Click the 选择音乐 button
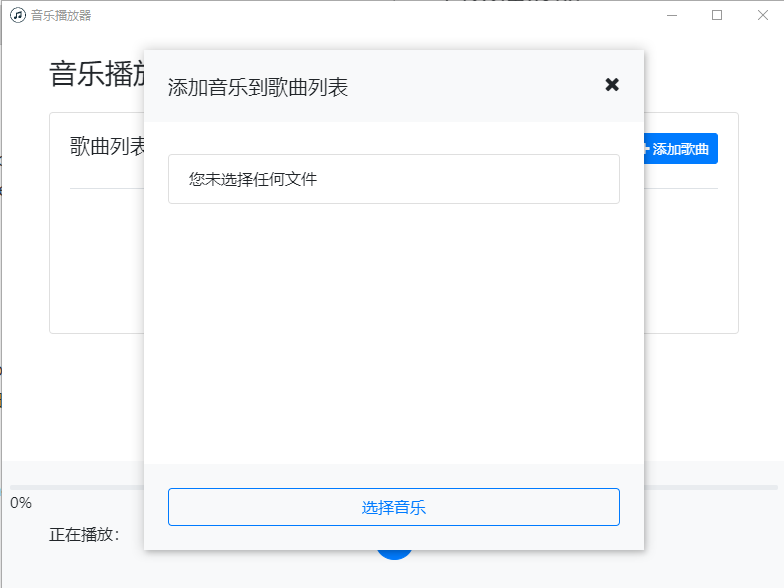Screen dimensions: 784x588 [x=394, y=507]
